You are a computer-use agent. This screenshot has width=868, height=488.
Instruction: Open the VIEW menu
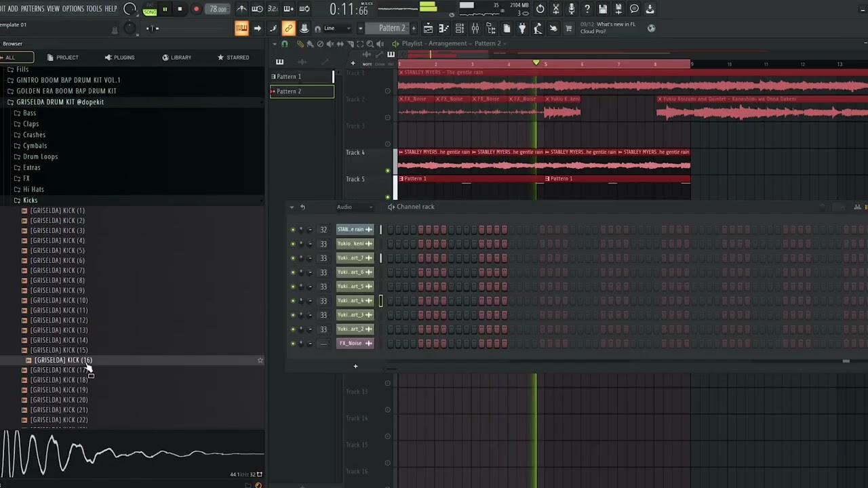click(x=53, y=9)
